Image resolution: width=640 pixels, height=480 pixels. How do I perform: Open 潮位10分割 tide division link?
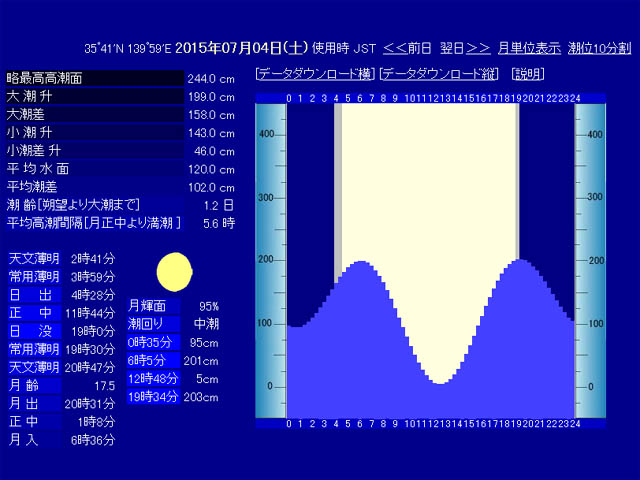point(599,49)
